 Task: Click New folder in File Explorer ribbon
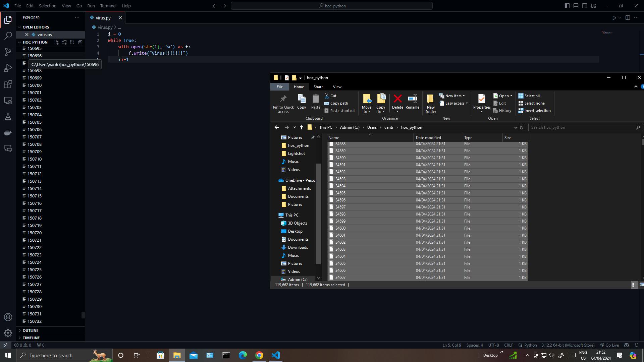tap(431, 104)
